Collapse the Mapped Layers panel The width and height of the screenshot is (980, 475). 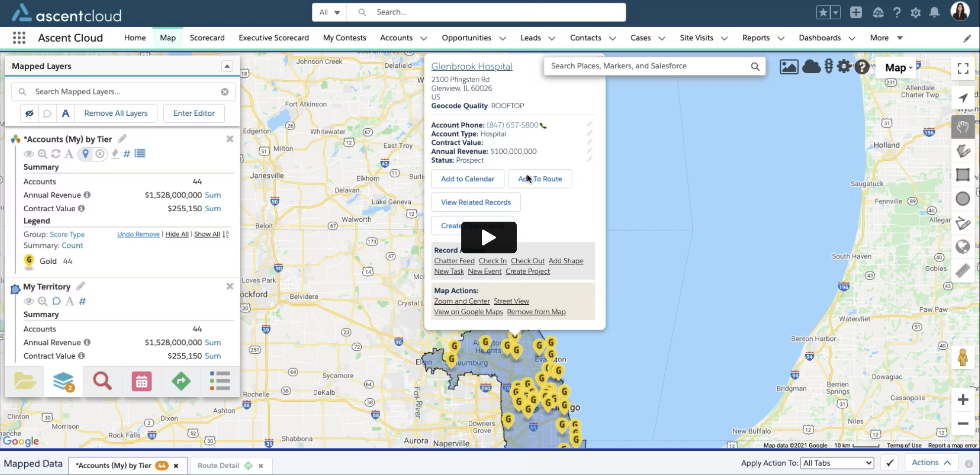pyautogui.click(x=227, y=66)
